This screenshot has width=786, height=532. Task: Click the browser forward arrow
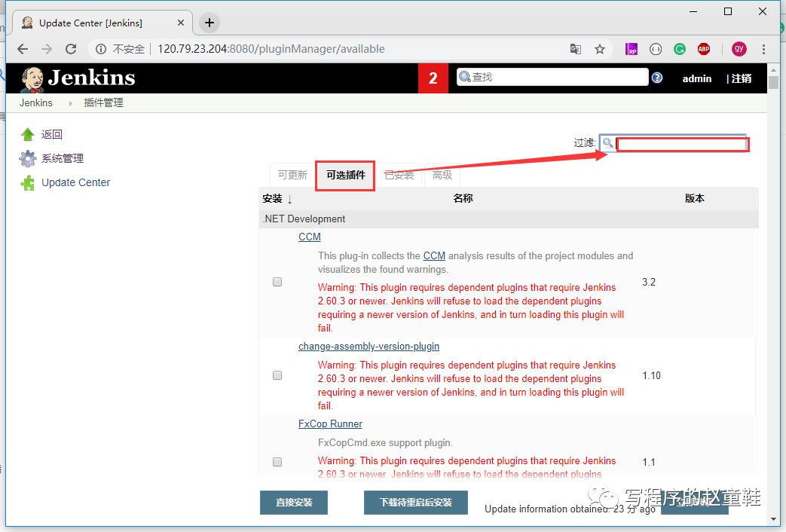point(47,49)
